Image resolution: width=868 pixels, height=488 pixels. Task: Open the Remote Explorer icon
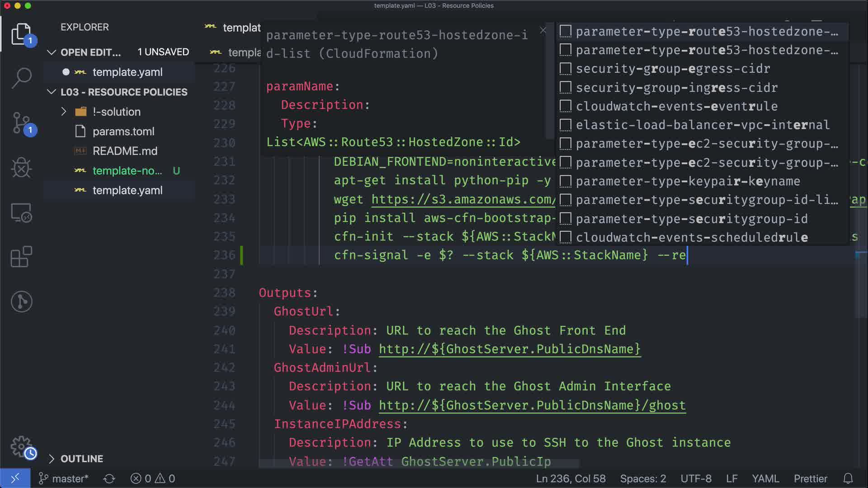tap(21, 212)
